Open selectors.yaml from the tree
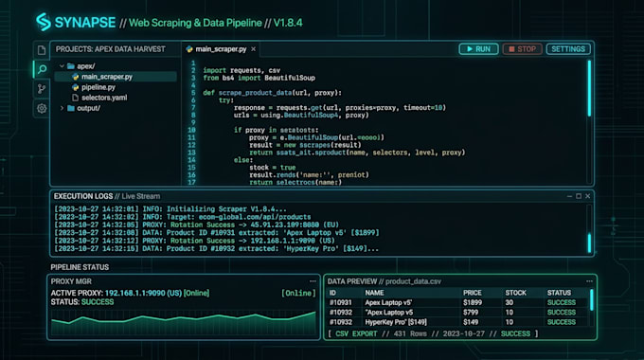Viewport: 644px width, 360px height. point(104,98)
